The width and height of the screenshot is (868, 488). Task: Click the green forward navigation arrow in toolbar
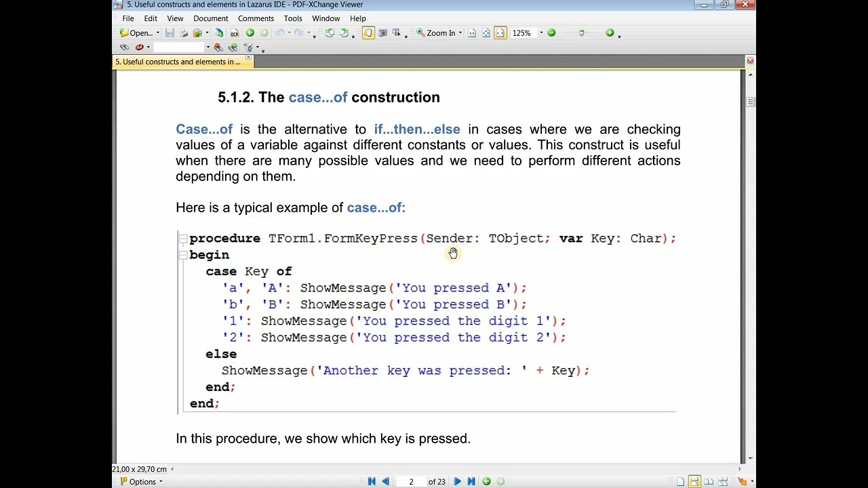264,33
